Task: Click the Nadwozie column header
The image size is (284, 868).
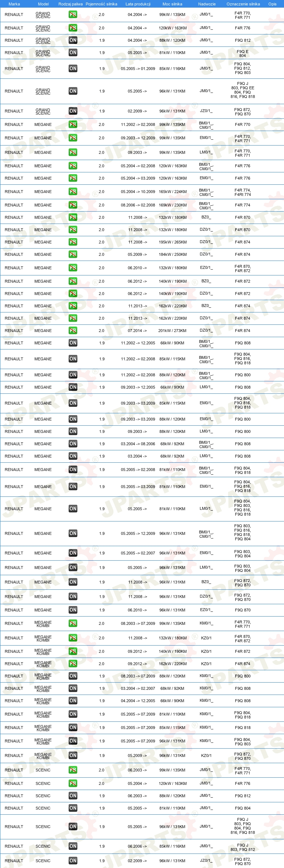Action: coord(207,4)
